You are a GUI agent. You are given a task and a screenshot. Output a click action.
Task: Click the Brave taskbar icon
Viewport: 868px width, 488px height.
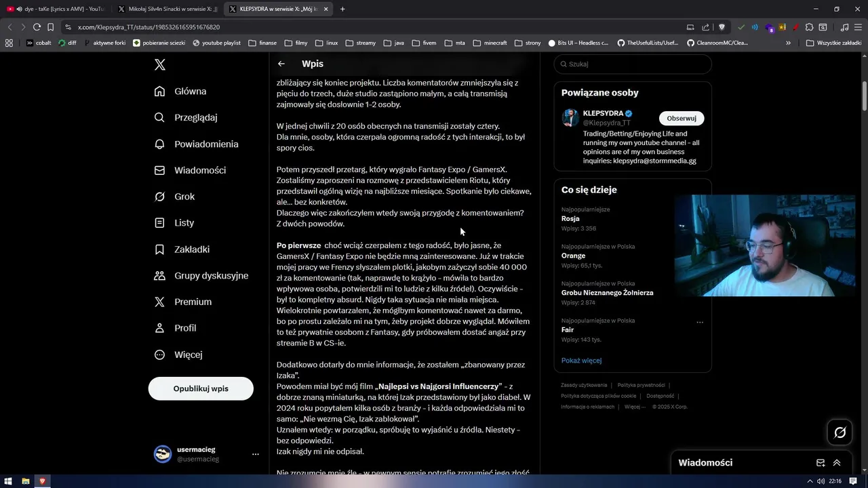[x=42, y=481]
